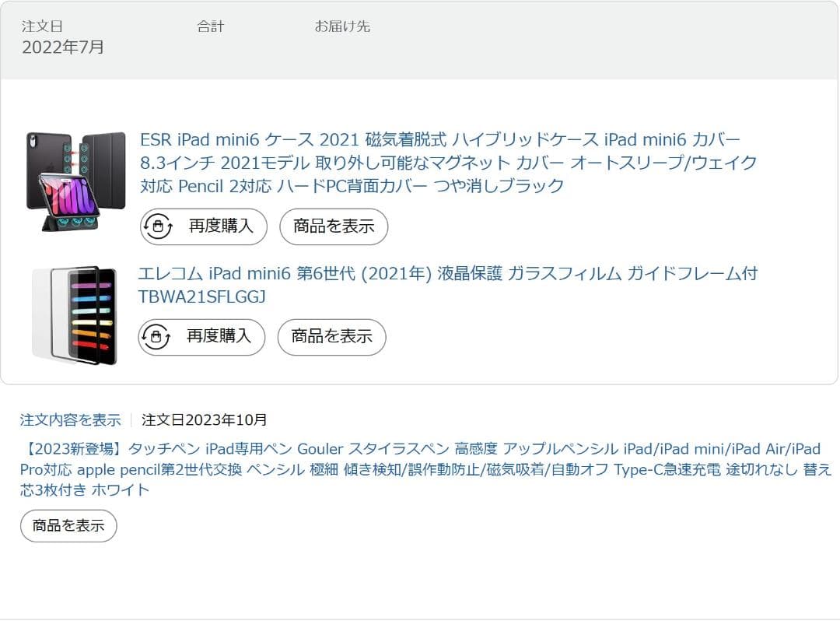Click the 注文内容を表示 link
The image size is (840, 621).
pos(70,419)
